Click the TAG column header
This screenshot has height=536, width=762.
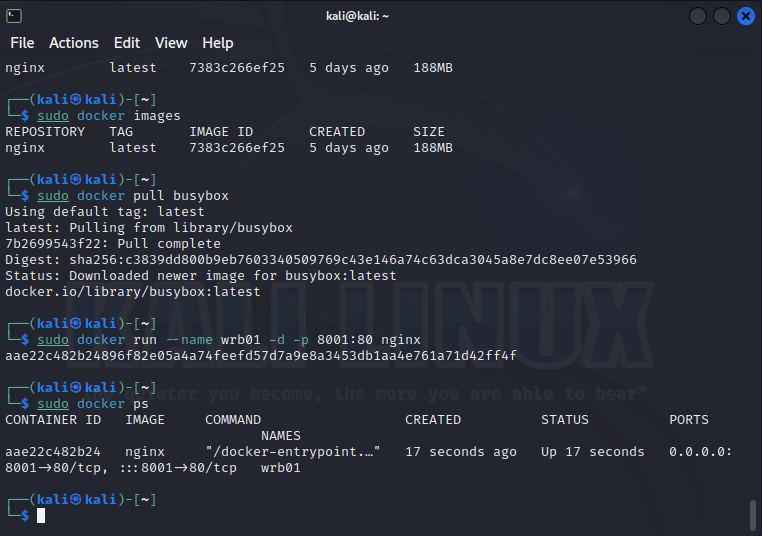click(x=121, y=132)
